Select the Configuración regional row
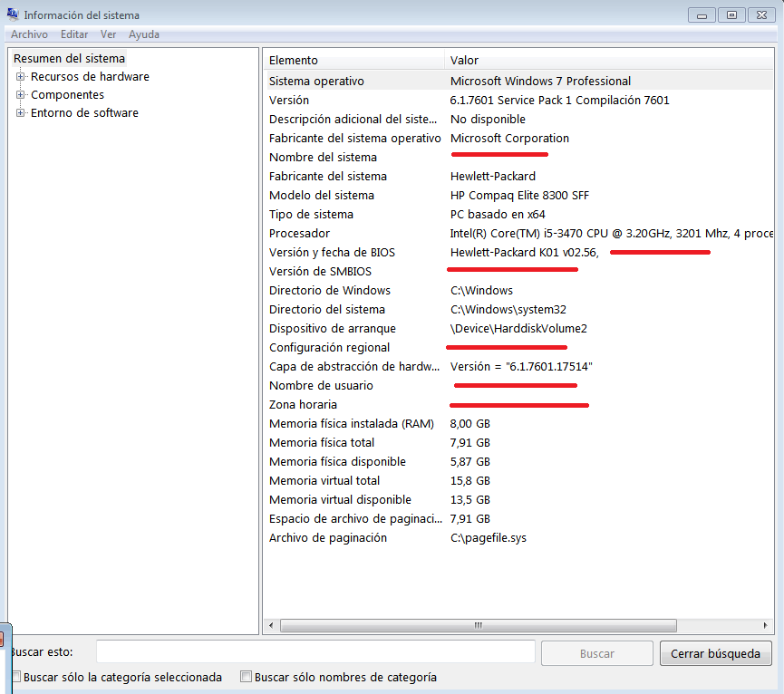The image size is (784, 694). [x=519, y=347]
